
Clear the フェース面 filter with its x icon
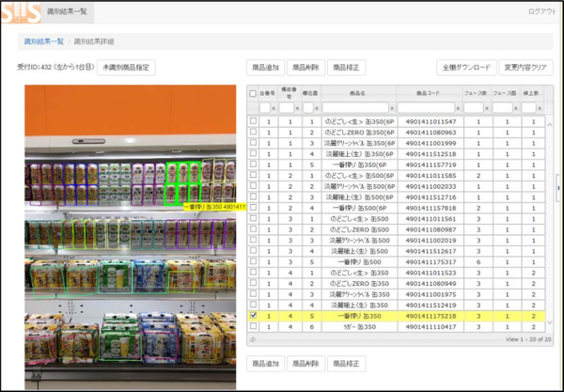tap(515, 108)
